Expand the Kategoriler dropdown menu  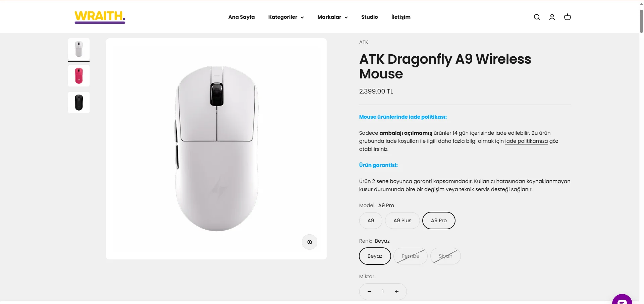[286, 17]
